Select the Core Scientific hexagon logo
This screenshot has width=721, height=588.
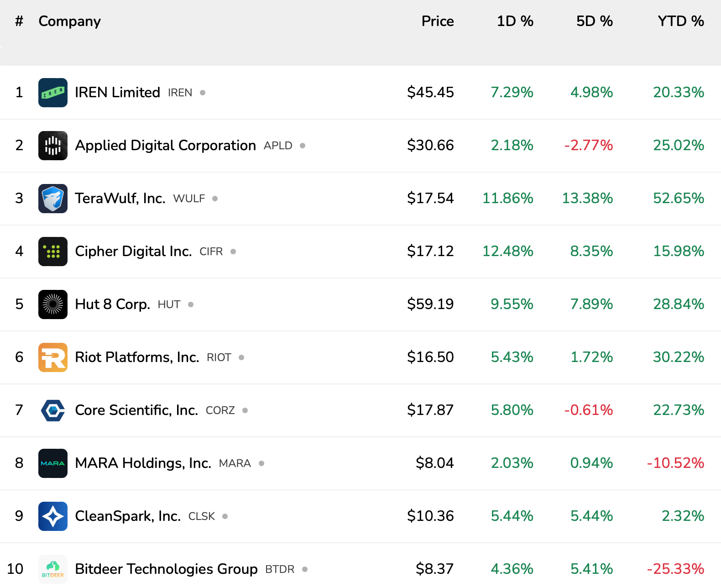click(x=52, y=410)
